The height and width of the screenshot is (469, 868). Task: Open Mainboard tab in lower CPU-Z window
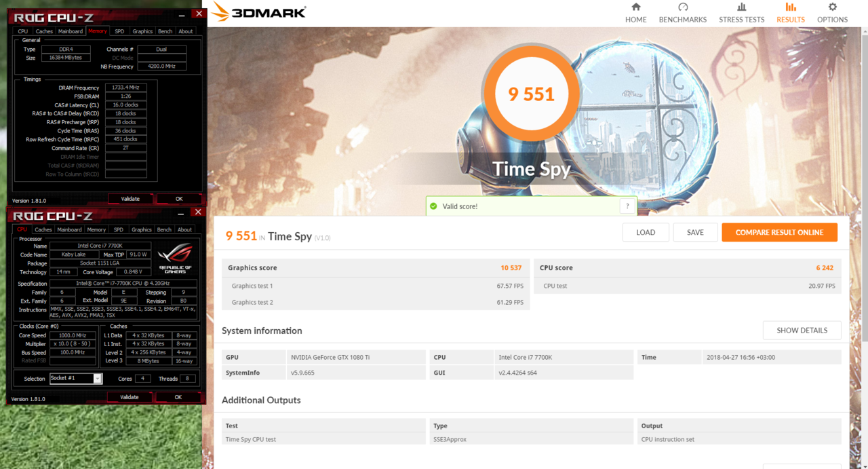tap(70, 229)
